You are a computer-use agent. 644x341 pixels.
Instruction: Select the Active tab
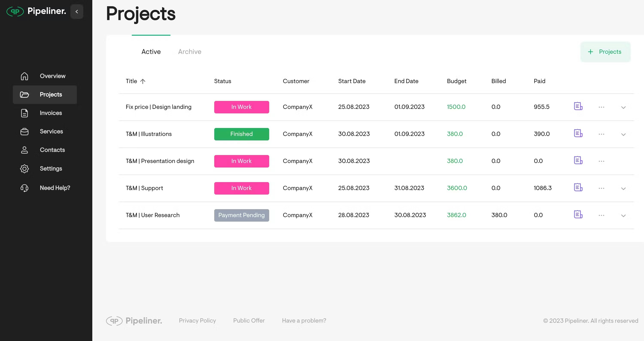pos(151,52)
